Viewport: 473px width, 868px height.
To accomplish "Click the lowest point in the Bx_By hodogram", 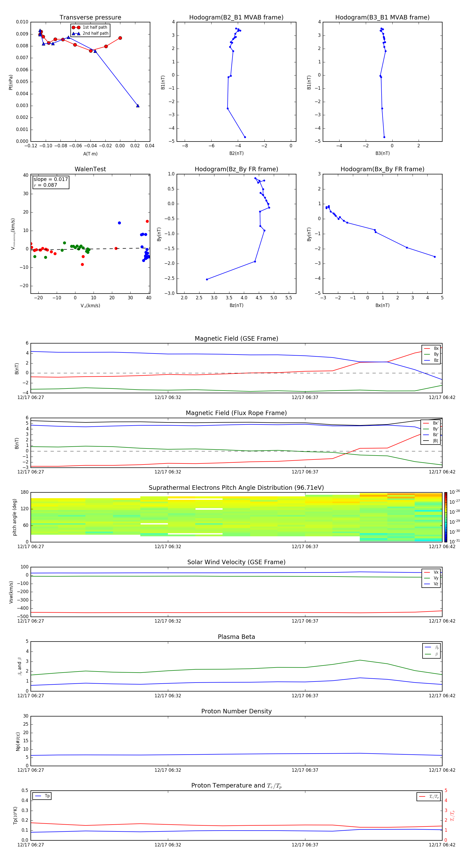I will (435, 257).
